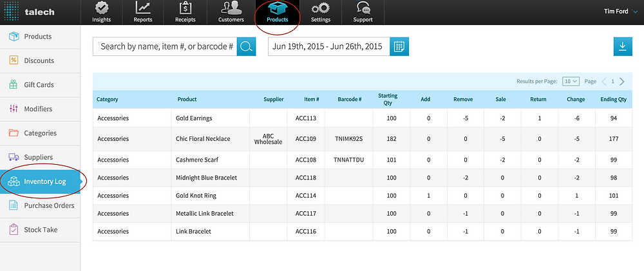644x271 pixels.
Task: Click the date range field
Action: coord(329,46)
